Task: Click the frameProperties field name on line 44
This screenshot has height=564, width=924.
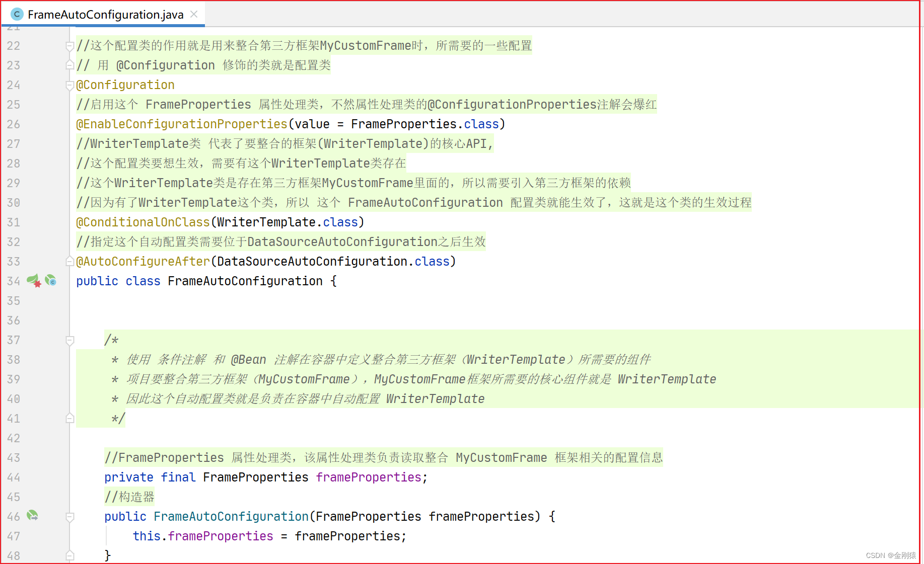Action: (369, 477)
